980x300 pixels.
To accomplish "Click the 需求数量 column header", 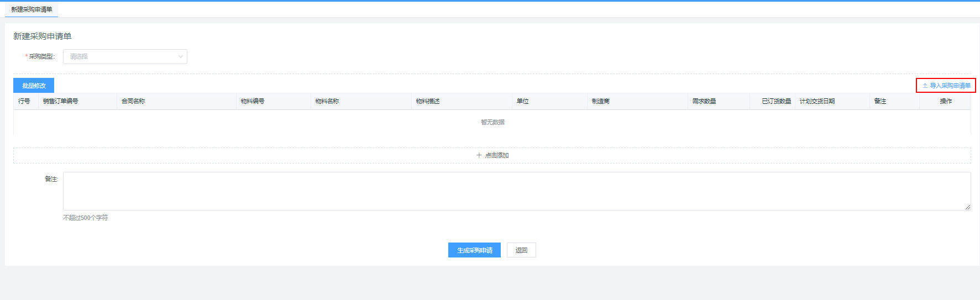I will click(704, 101).
